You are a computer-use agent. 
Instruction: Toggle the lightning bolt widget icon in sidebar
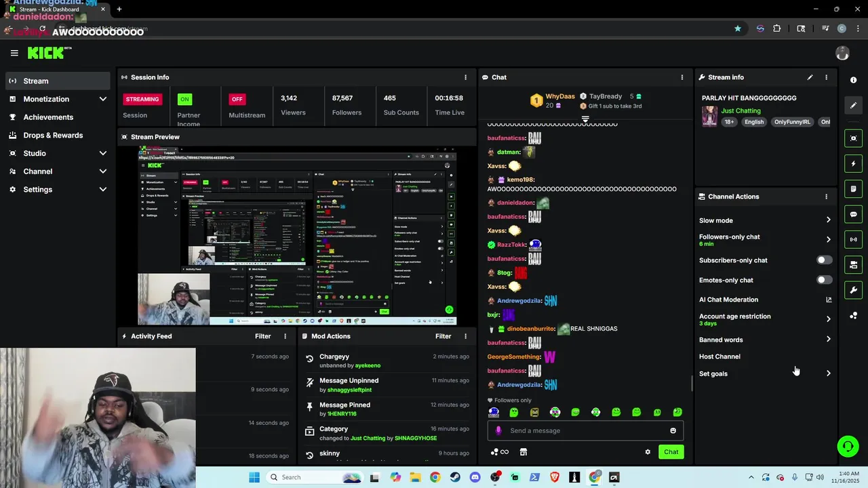tap(853, 163)
